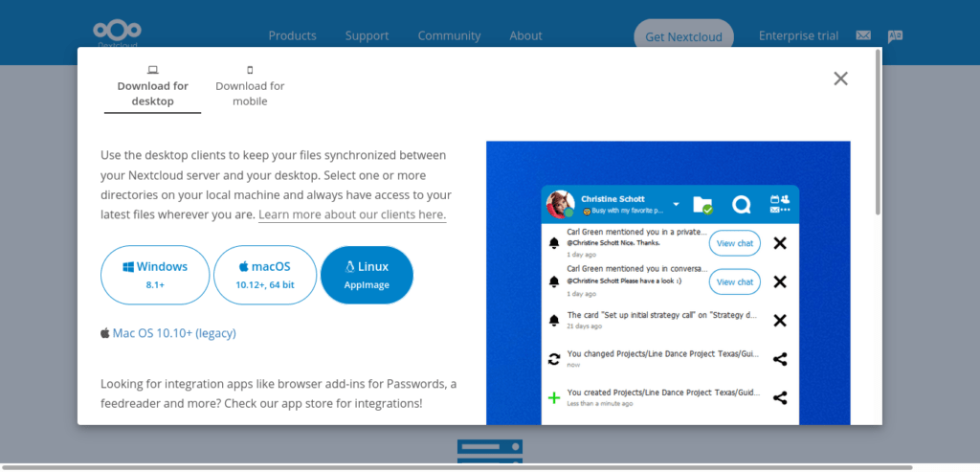Close the download dialog with the X
The image size is (980, 472).
pos(840,79)
